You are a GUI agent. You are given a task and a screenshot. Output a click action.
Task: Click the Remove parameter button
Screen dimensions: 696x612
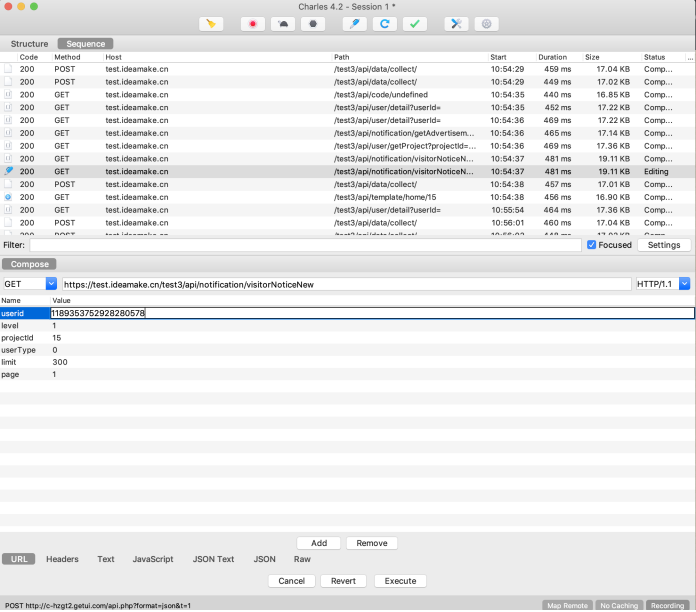[372, 543]
